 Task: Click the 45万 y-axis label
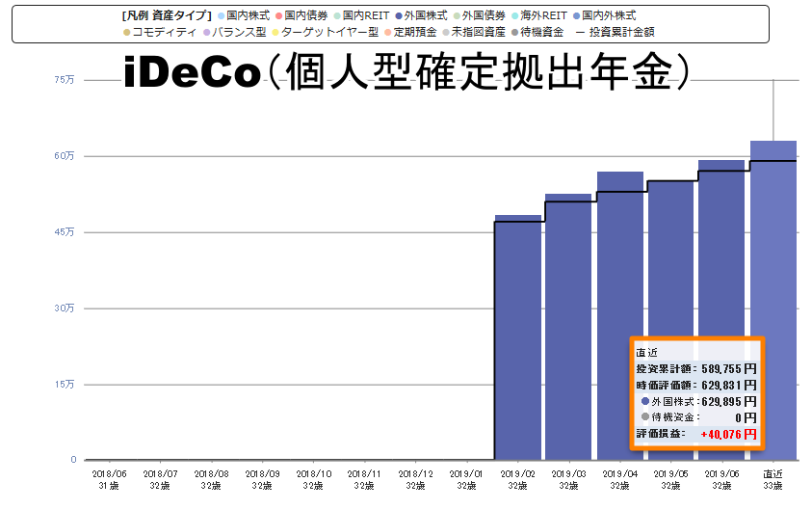point(65,232)
